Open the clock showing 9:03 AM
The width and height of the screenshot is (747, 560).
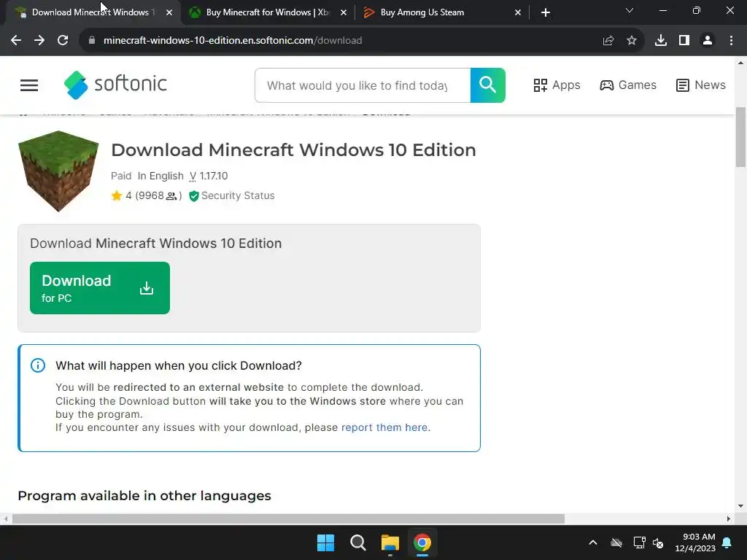click(x=695, y=542)
